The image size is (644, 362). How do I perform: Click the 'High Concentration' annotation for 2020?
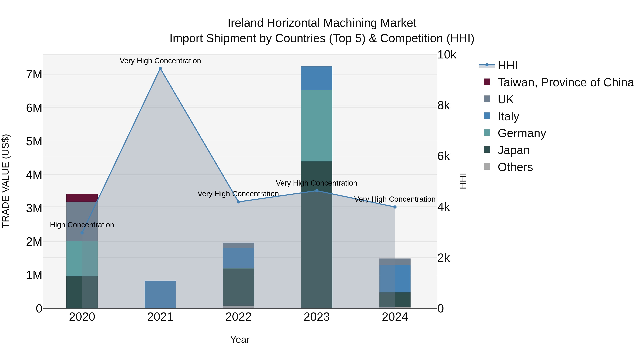(x=82, y=225)
